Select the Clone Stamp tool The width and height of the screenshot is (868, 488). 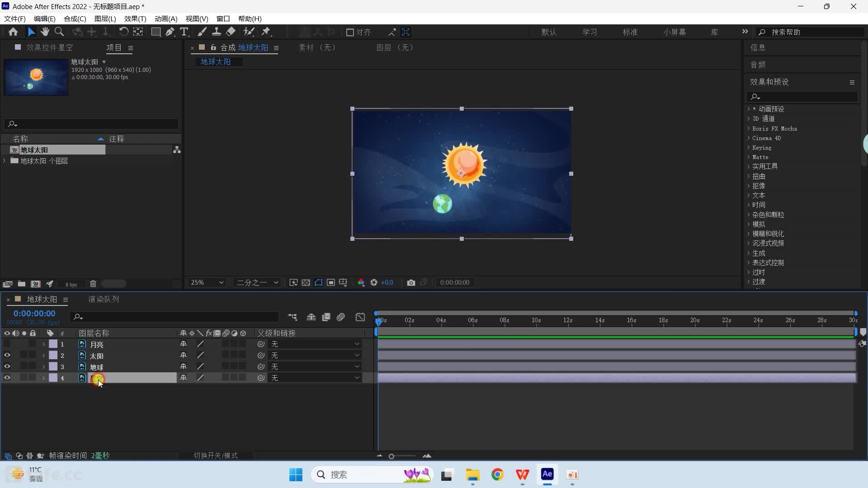point(217,32)
